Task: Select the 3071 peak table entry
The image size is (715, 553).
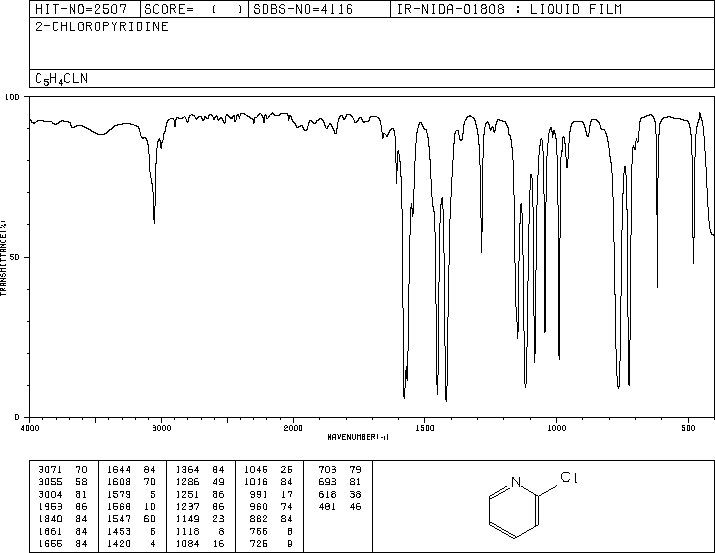Action: click(x=63, y=470)
